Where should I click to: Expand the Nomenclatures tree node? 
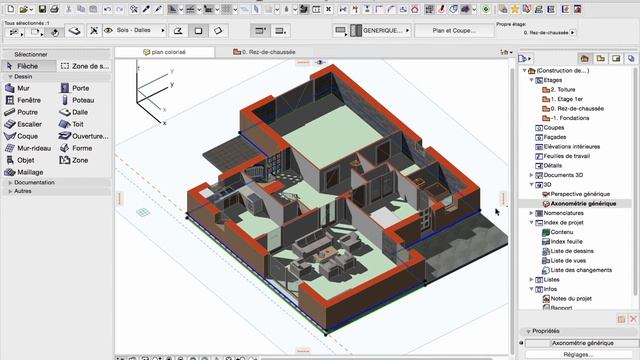coord(531,213)
